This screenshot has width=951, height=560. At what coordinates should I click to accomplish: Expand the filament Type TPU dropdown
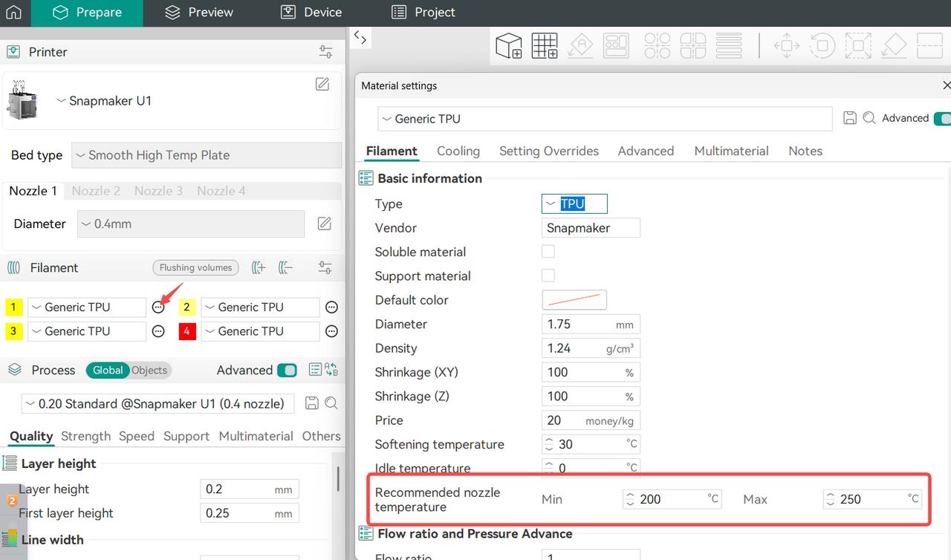pos(574,204)
